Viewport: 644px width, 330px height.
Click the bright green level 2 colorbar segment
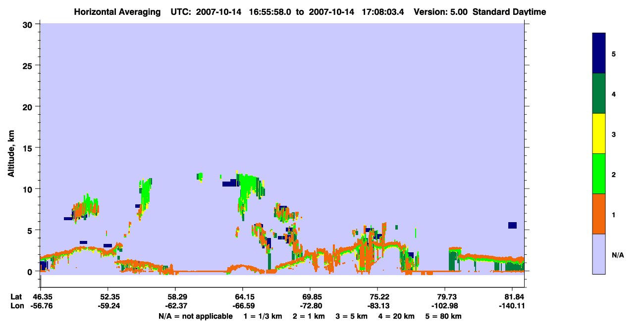point(599,174)
